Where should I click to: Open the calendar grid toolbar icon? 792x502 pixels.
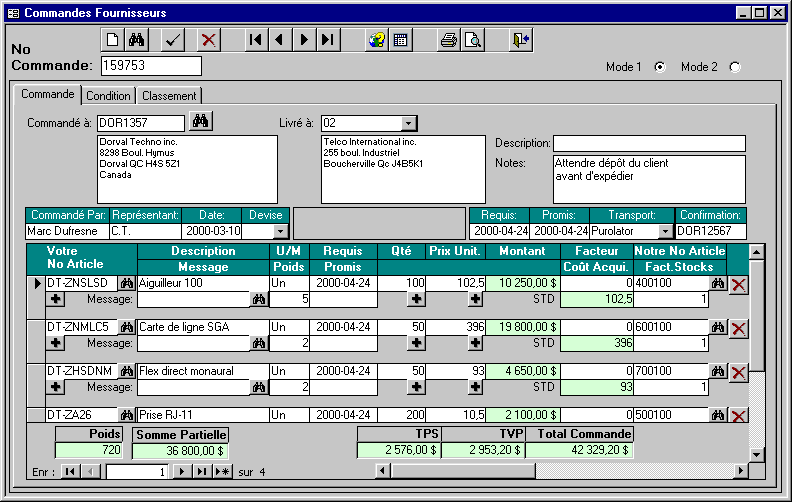tap(400, 39)
